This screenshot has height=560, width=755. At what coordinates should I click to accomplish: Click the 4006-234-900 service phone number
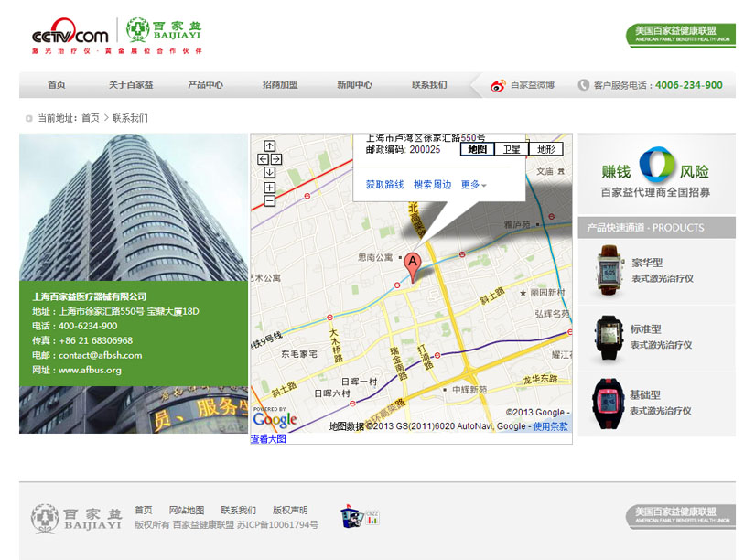click(x=688, y=85)
